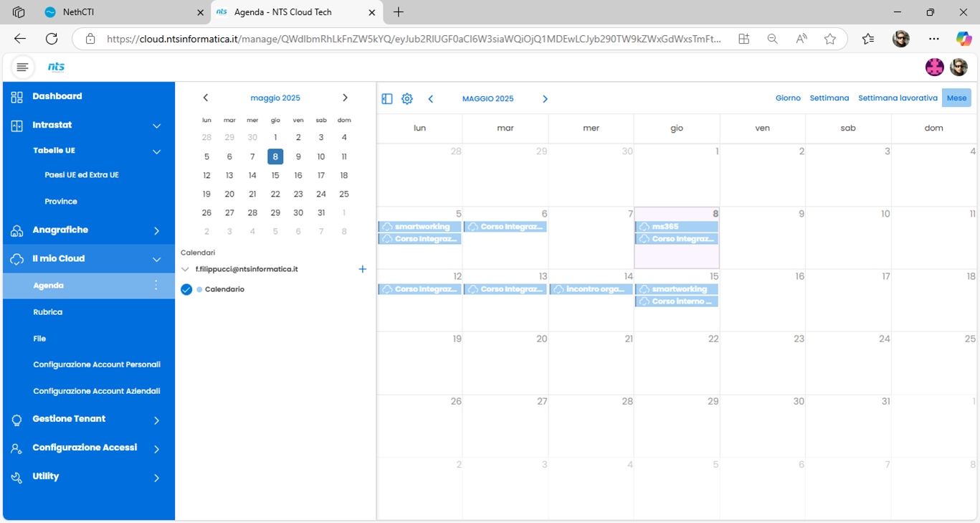The width and height of the screenshot is (980, 523).
Task: Click the browser back arrow
Action: (20, 39)
